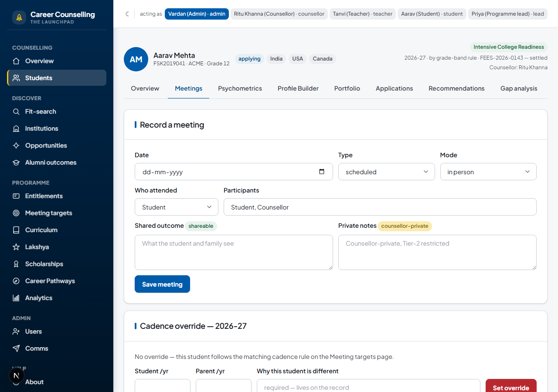Click the USA country chip
Screen dimensions: 558x392
[298, 59]
